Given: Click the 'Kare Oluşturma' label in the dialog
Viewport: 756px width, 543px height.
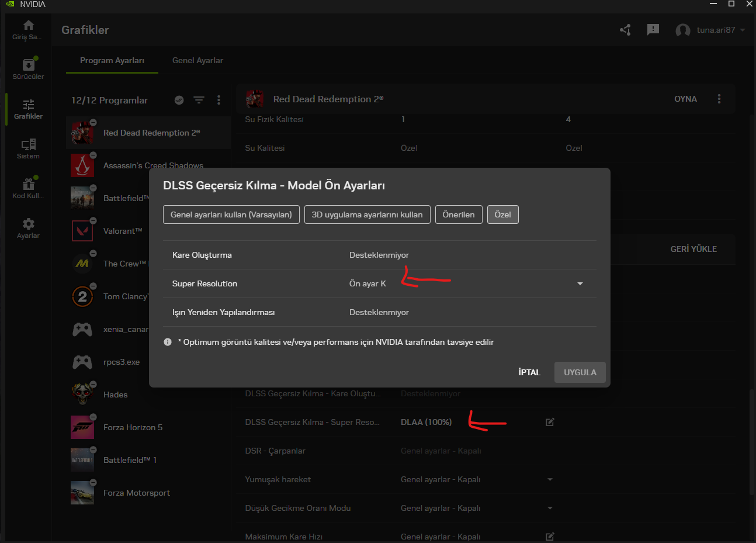Looking at the screenshot, I should tap(202, 255).
